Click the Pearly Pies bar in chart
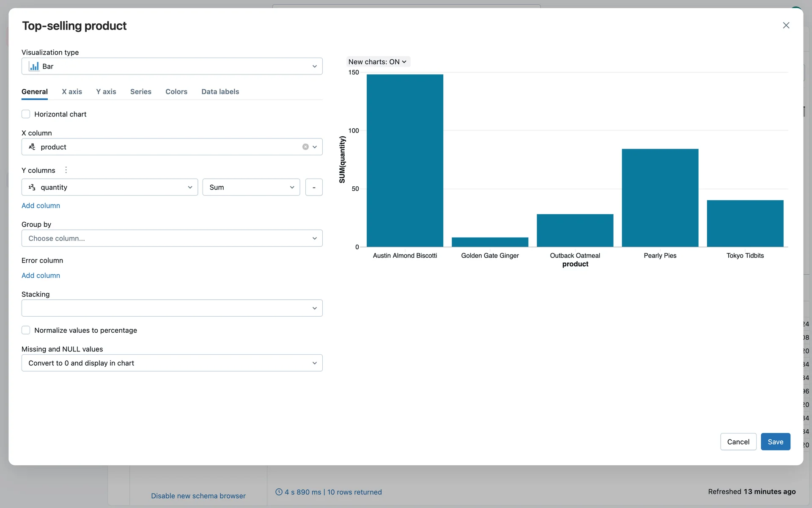This screenshot has width=812, height=508. (660, 198)
